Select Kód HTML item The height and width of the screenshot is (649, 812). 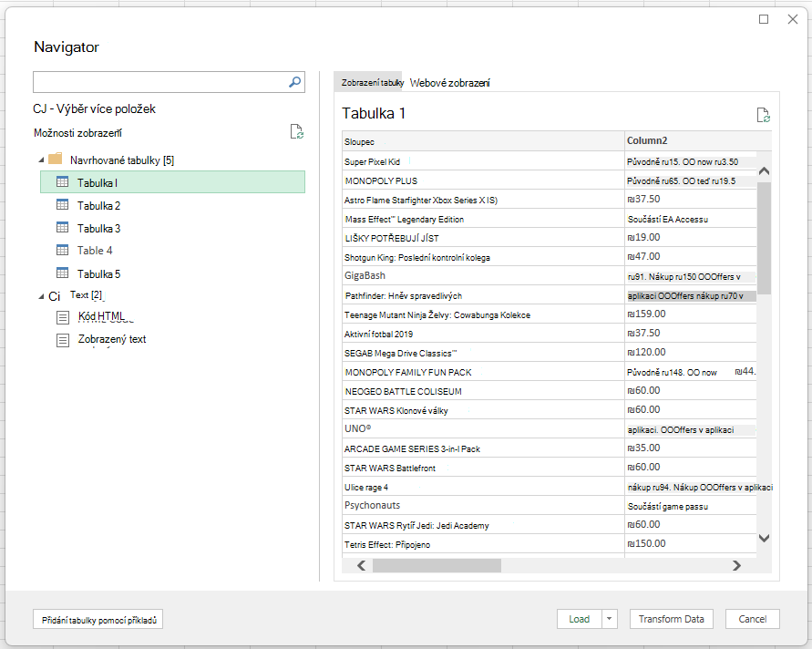101,316
